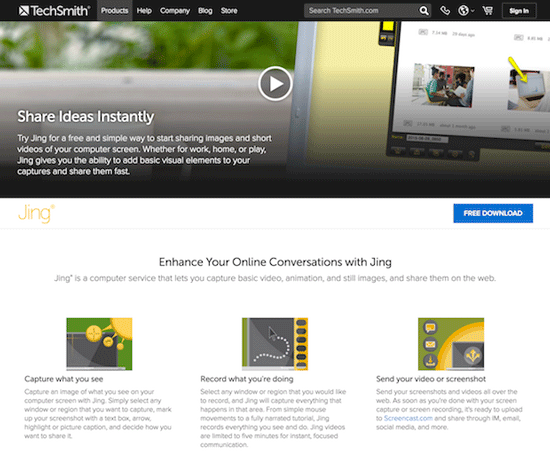Focus the Search TechSmith.com field
This screenshot has height=451, width=550.
click(361, 11)
